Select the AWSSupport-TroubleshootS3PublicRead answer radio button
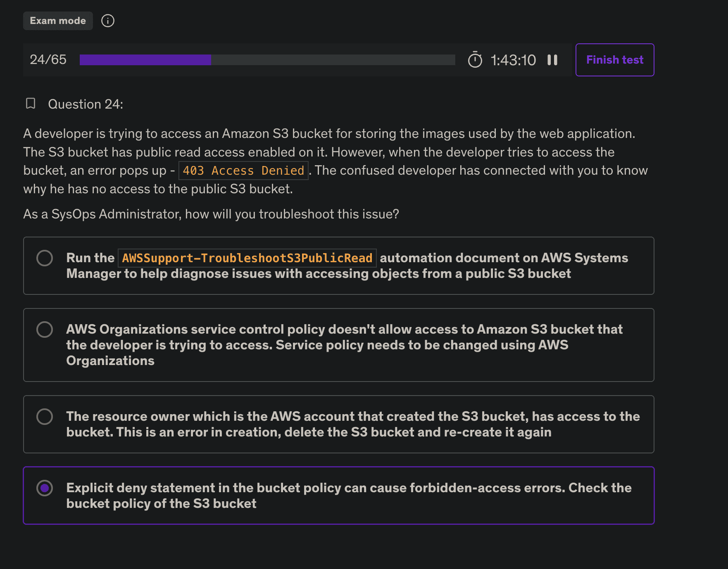This screenshot has width=728, height=569. [x=45, y=258]
